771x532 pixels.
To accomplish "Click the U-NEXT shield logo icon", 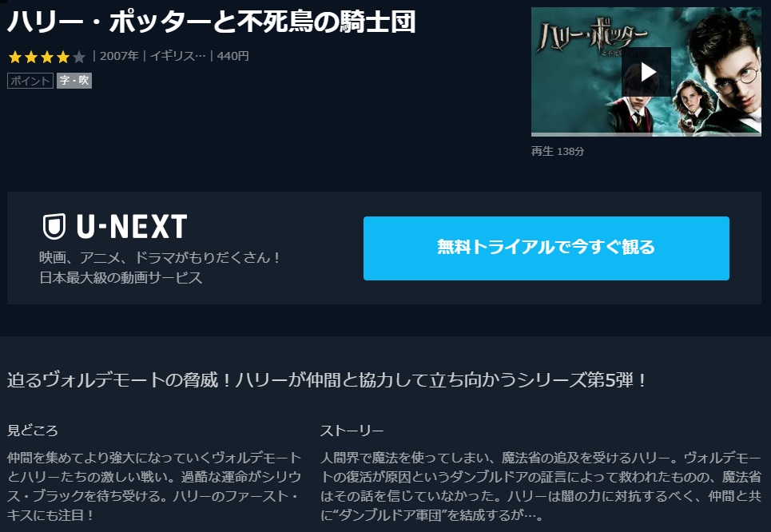I will coord(54,227).
